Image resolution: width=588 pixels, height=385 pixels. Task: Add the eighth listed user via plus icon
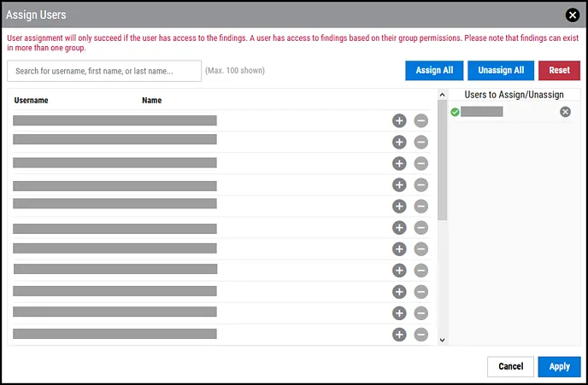[399, 270]
